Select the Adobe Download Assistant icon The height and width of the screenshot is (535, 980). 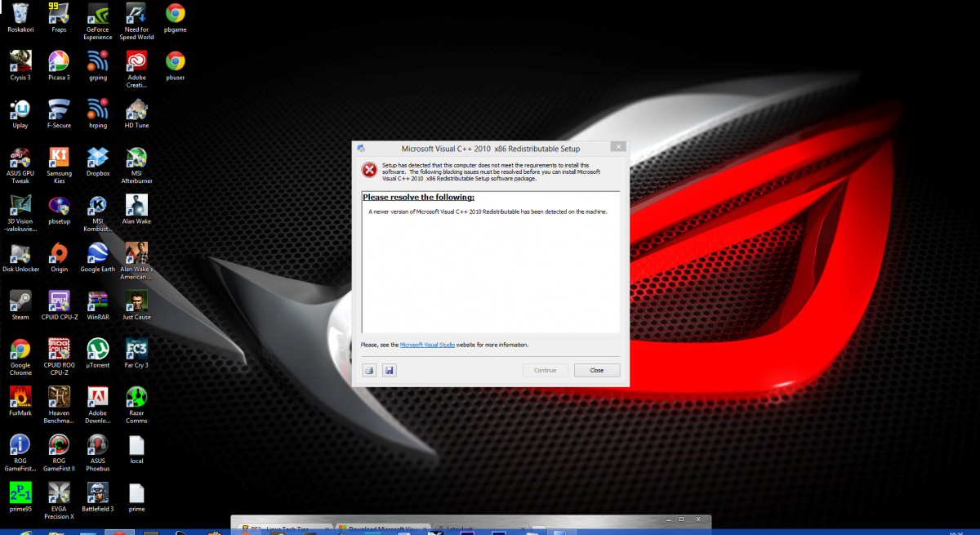tap(98, 406)
